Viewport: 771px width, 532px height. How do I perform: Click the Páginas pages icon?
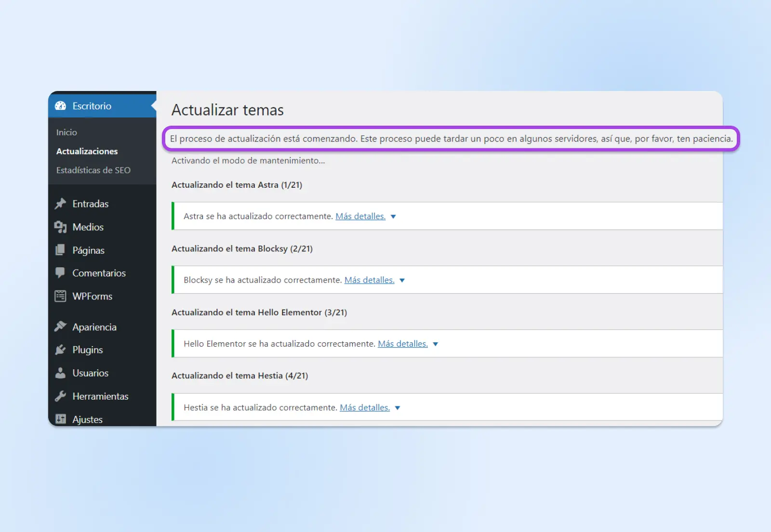(x=60, y=250)
